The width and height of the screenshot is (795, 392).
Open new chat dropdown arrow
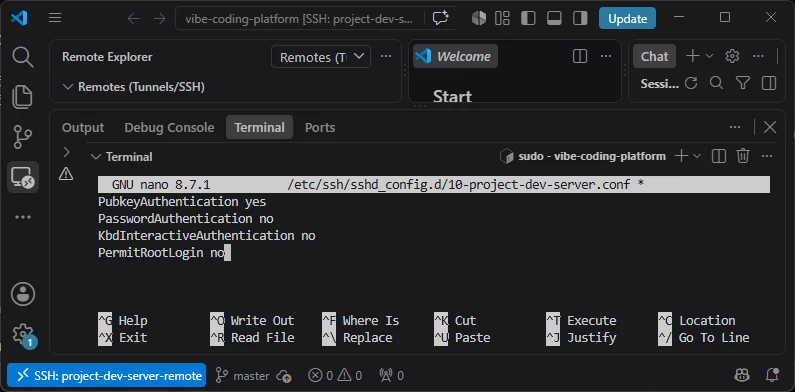[709, 56]
